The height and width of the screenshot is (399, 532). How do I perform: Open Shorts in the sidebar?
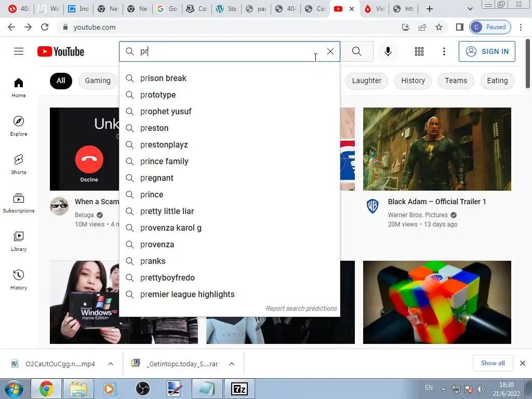(x=19, y=165)
